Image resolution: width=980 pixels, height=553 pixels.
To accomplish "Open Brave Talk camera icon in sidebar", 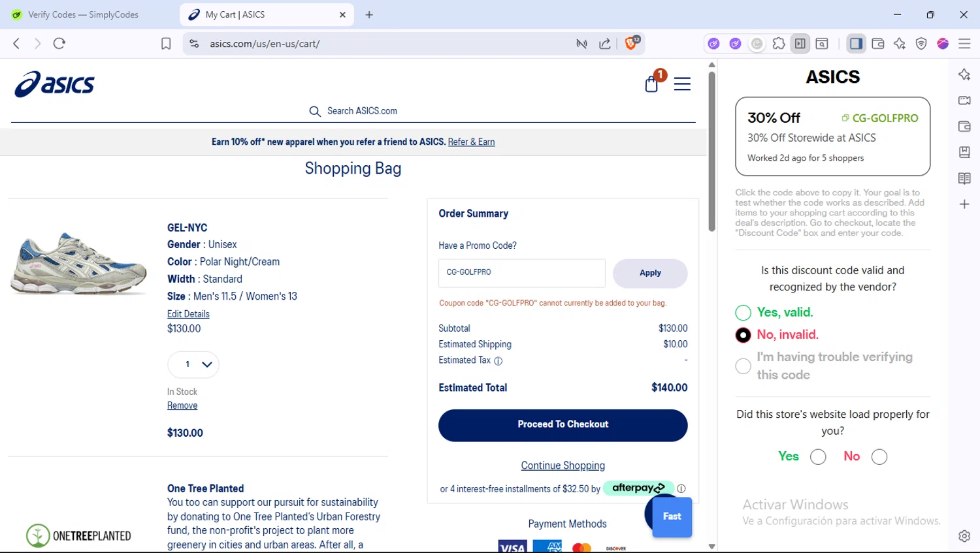I will [964, 101].
